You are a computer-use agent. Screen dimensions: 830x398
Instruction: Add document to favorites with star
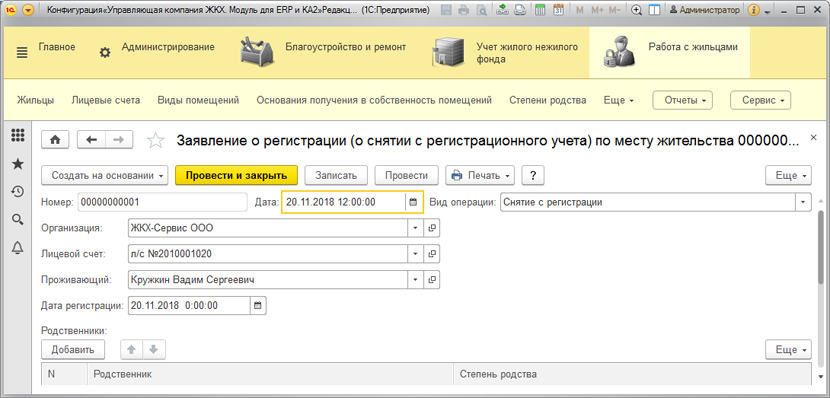155,140
